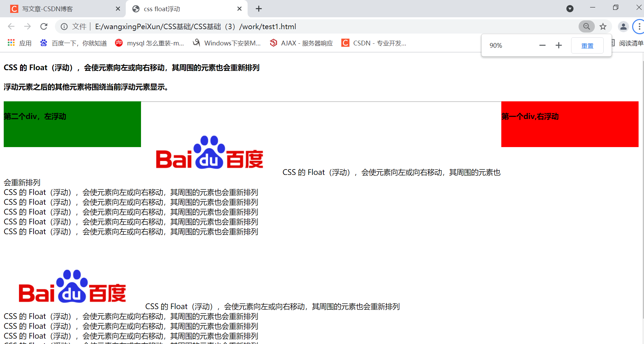This screenshot has width=644, height=344.
Task: Open the 百度一下，你就知道 bookmark
Action: click(74, 43)
